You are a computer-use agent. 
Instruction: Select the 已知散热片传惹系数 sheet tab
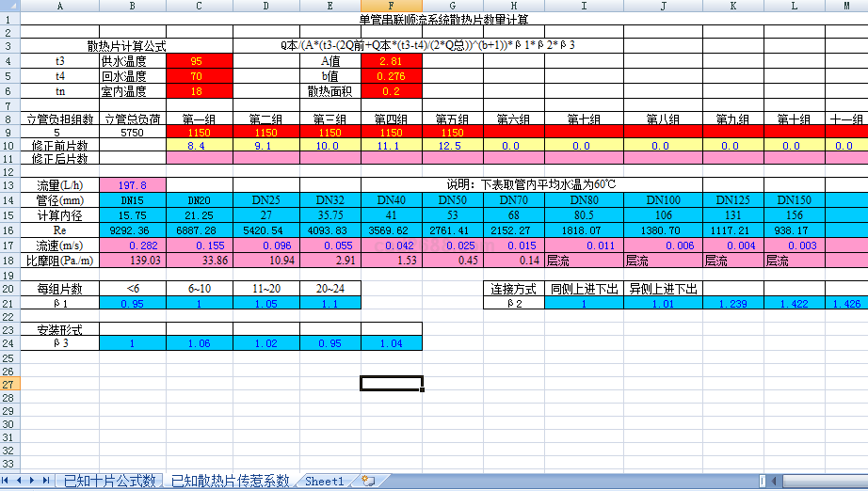pos(230,481)
